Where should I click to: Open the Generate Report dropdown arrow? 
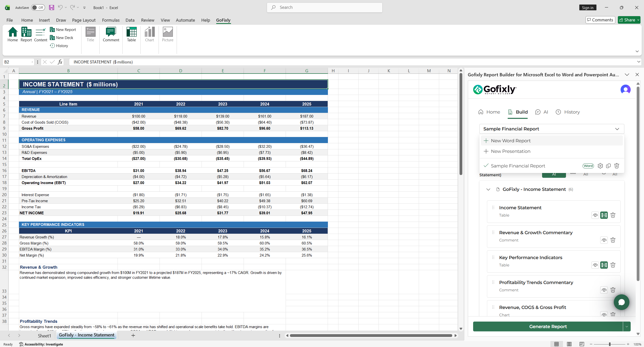pos(627,326)
